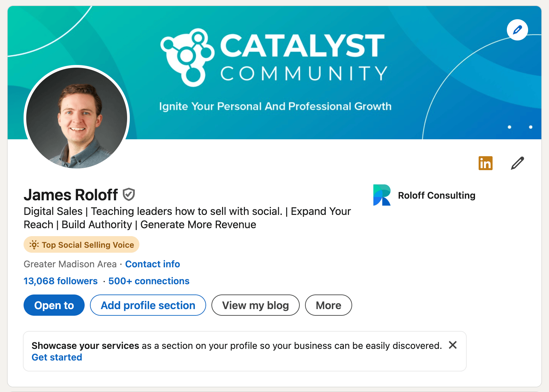Click the Roloff Consulting company name

(436, 195)
